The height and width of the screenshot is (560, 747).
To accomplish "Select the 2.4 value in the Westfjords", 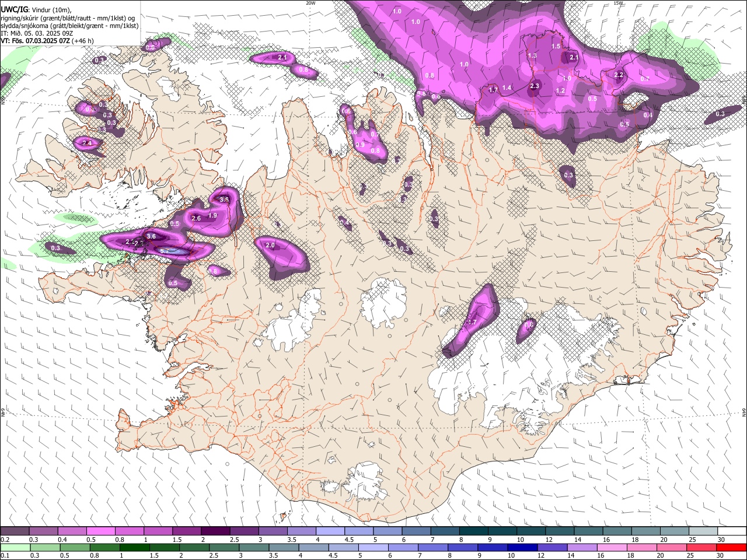I will coord(88,143).
